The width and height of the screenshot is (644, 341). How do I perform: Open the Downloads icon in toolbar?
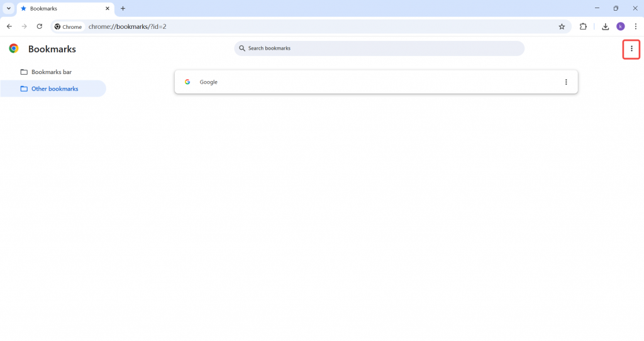click(x=605, y=26)
